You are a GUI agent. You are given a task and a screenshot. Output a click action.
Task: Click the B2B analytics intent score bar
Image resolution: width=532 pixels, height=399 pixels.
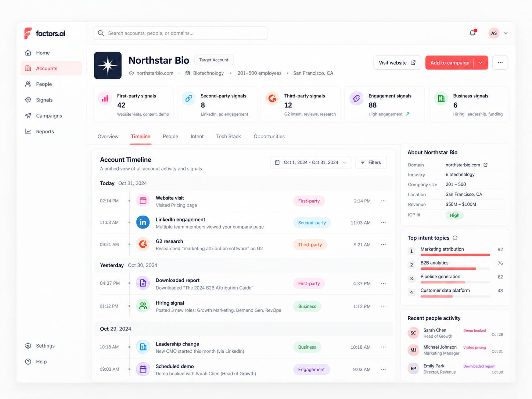click(x=455, y=269)
